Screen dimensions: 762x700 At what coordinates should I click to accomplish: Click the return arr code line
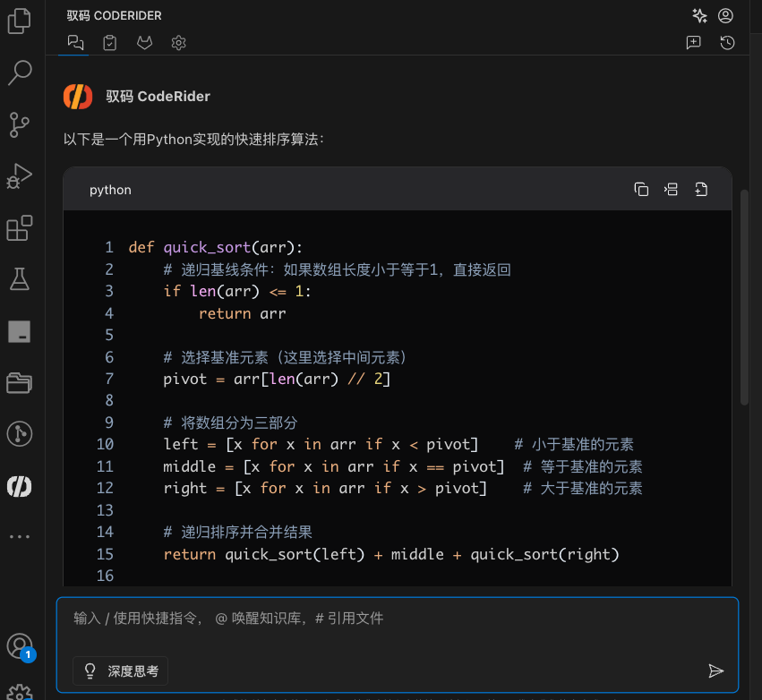pos(242,313)
